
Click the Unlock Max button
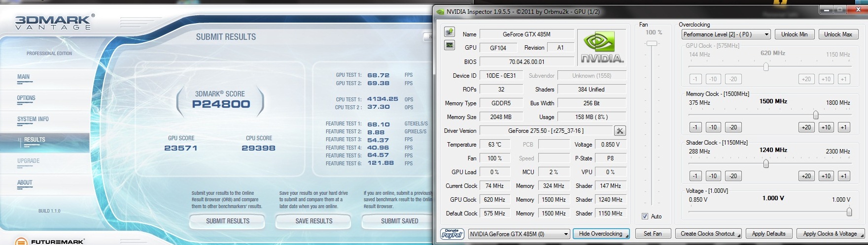pyautogui.click(x=838, y=34)
